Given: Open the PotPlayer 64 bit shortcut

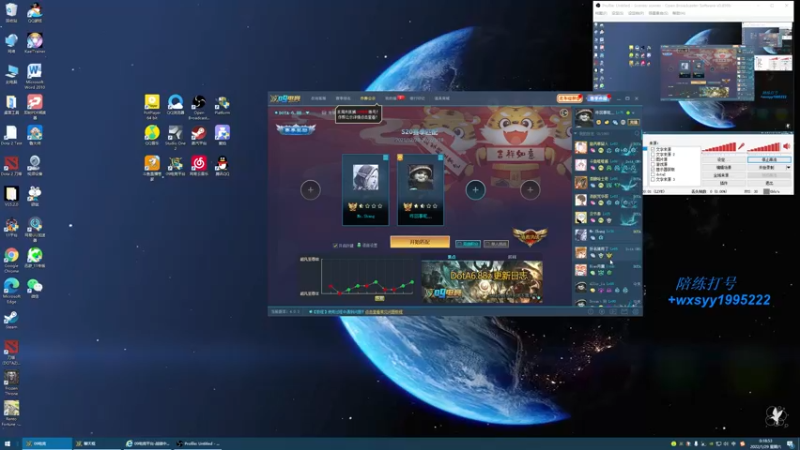Looking at the screenshot, I should click(152, 107).
